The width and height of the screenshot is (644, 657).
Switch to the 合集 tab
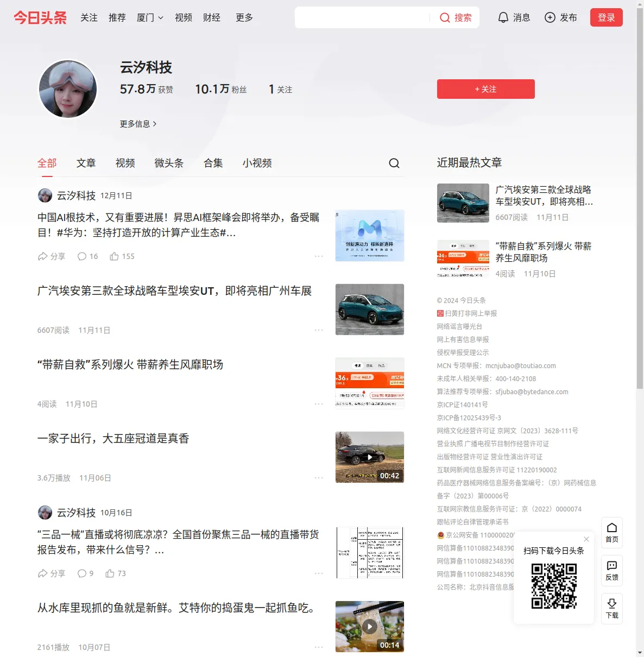213,163
